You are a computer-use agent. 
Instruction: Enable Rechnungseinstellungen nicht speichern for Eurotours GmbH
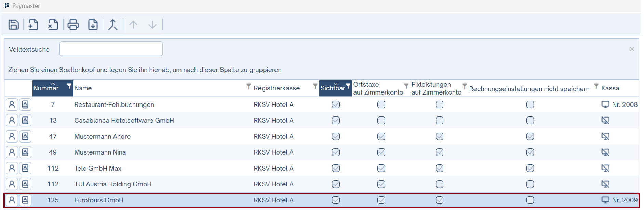530,200
